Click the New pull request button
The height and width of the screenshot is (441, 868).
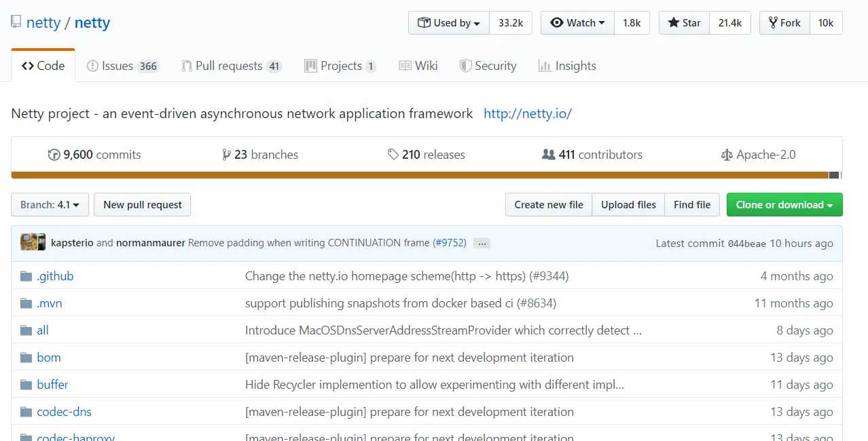[x=143, y=204]
